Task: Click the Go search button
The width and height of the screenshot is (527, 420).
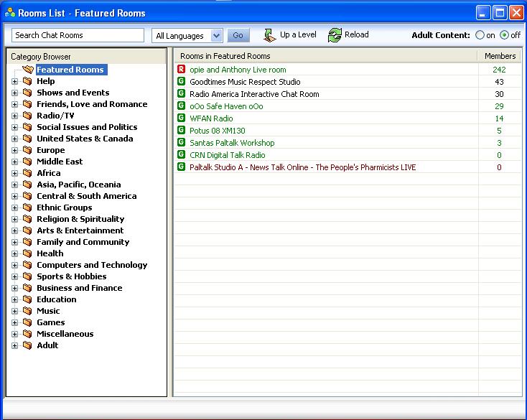Action: [238, 35]
